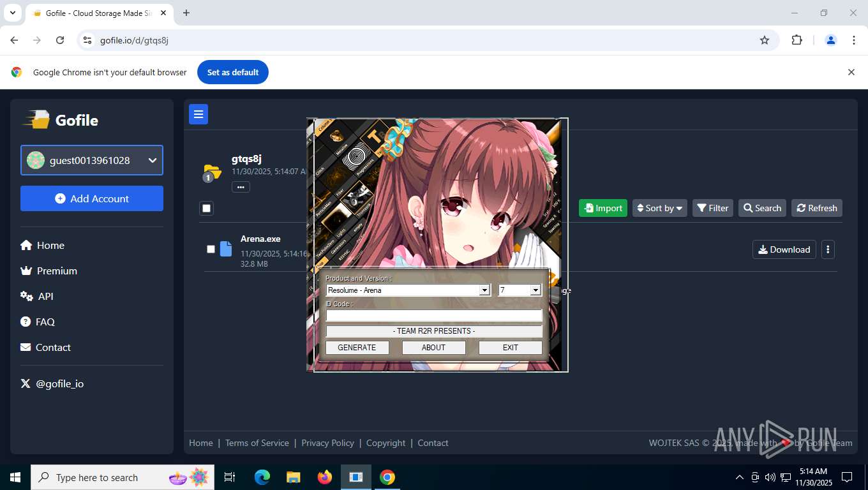
Task: Open Arena.exe more options vertical dots
Action: click(828, 249)
